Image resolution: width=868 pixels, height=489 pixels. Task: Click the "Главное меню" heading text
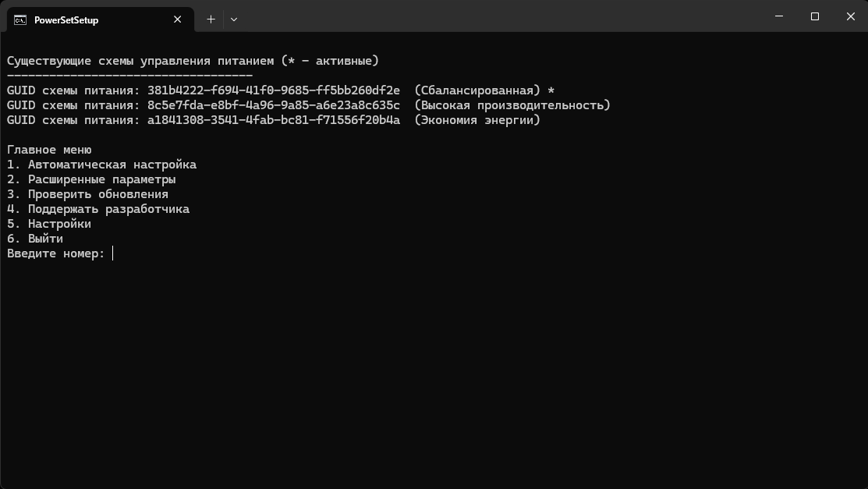tap(49, 150)
